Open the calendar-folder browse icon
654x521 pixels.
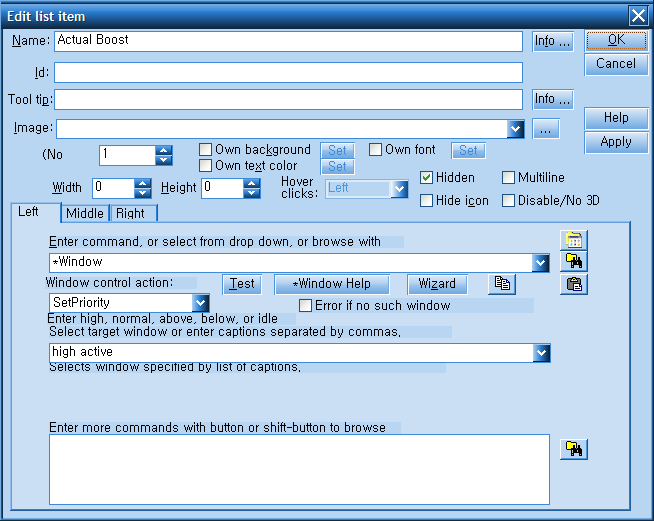[574, 240]
